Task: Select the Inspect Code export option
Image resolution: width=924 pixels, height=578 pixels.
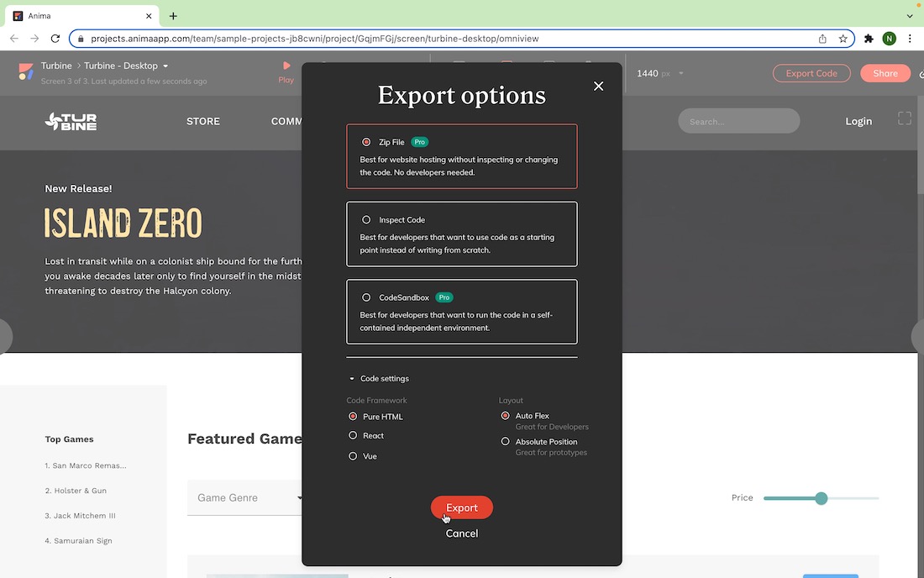Action: [366, 220]
